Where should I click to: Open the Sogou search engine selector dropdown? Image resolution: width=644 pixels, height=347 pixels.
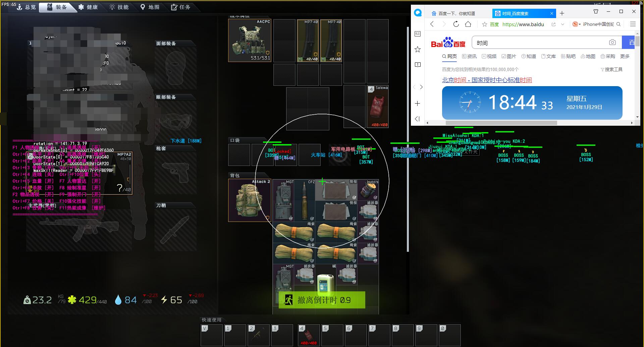pos(577,24)
